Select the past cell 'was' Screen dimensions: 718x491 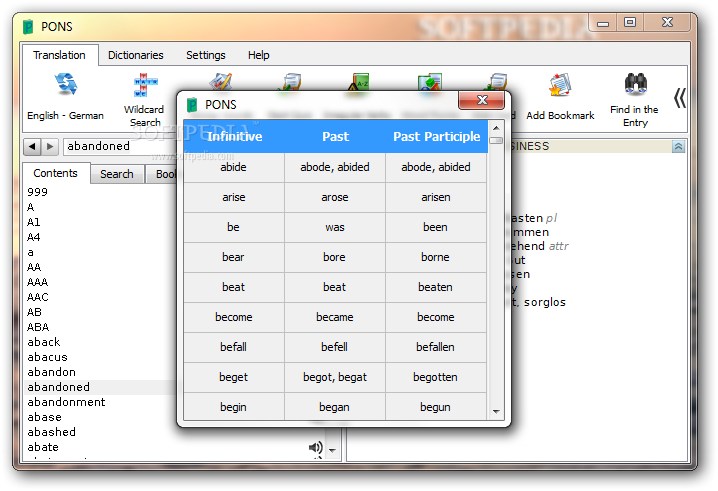[335, 227]
